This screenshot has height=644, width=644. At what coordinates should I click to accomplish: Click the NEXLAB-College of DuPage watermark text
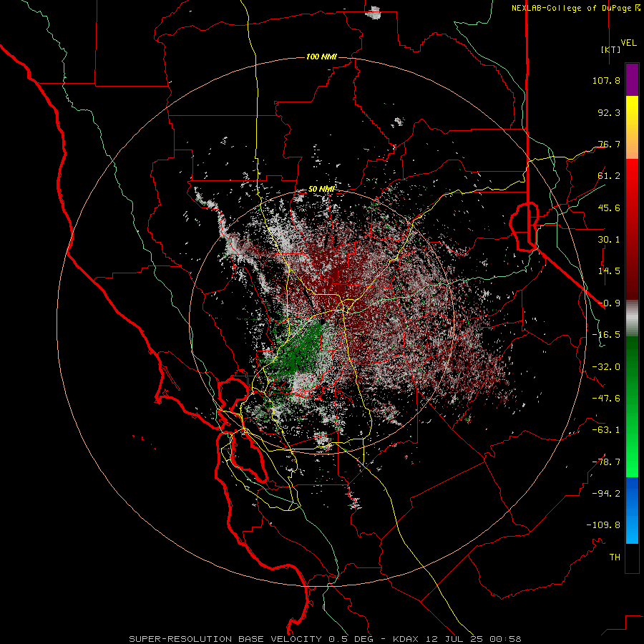click(x=575, y=8)
